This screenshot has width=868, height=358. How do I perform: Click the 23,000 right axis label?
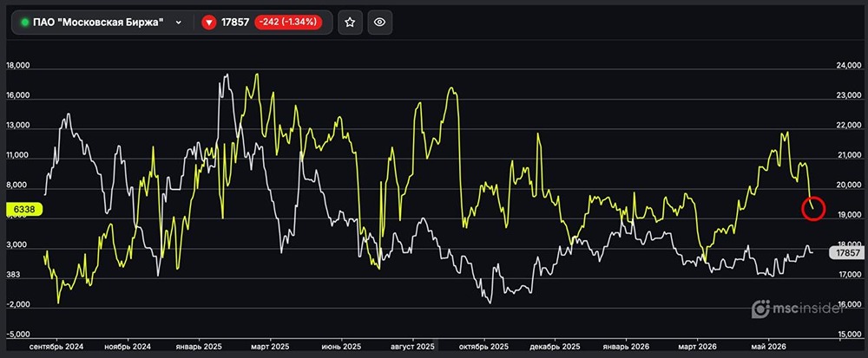[x=849, y=95]
